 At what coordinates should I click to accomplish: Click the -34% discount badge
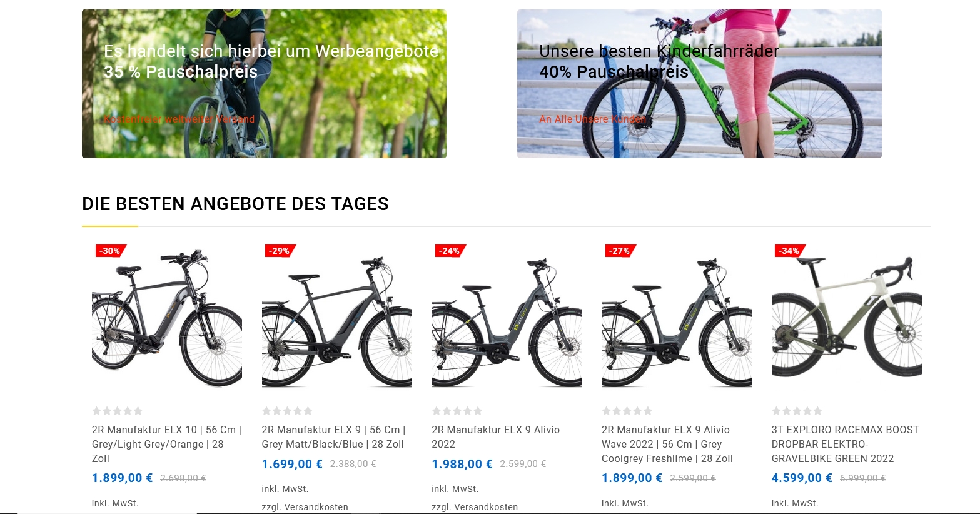(790, 251)
